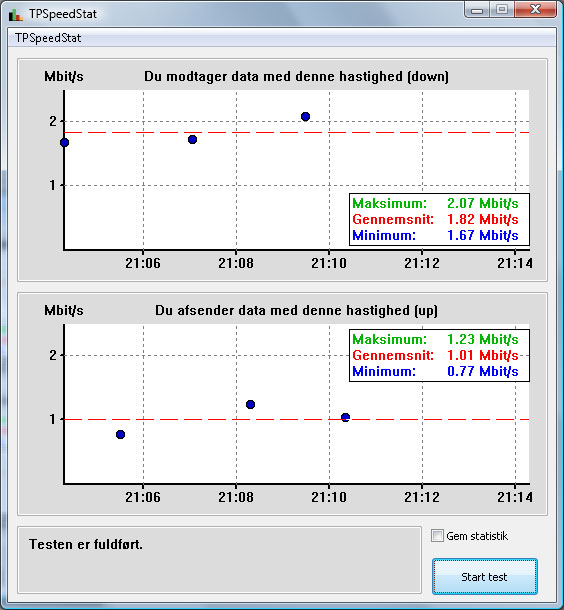The width and height of the screenshot is (564, 610).
Task: Click the 'Testen er fuldført.' status text
Action: coord(86,544)
